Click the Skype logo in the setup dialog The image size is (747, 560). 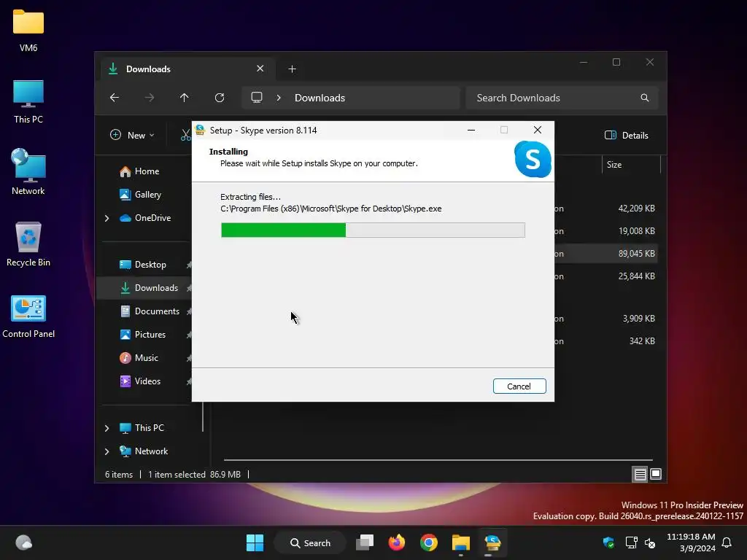click(533, 159)
